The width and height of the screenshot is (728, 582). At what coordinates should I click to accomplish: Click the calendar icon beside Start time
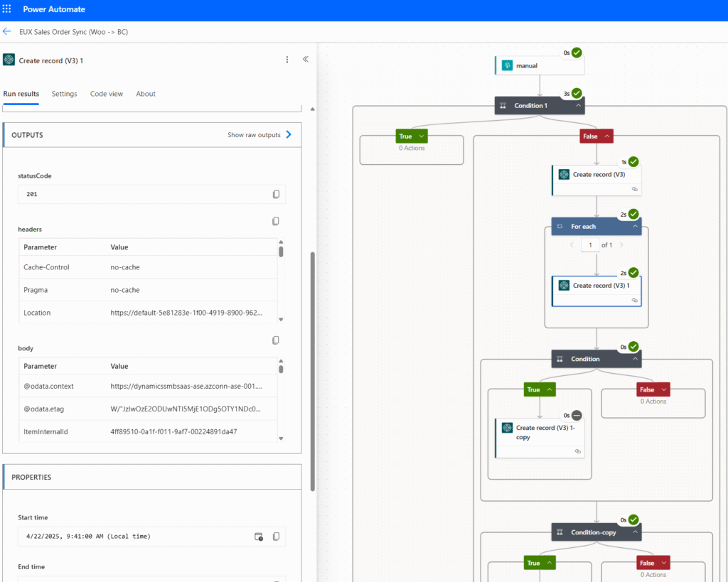(x=259, y=536)
